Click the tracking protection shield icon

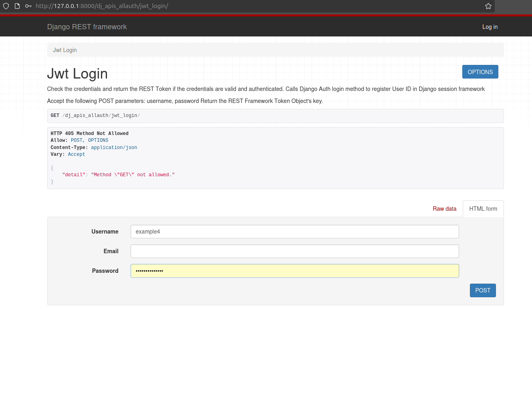pos(6,6)
